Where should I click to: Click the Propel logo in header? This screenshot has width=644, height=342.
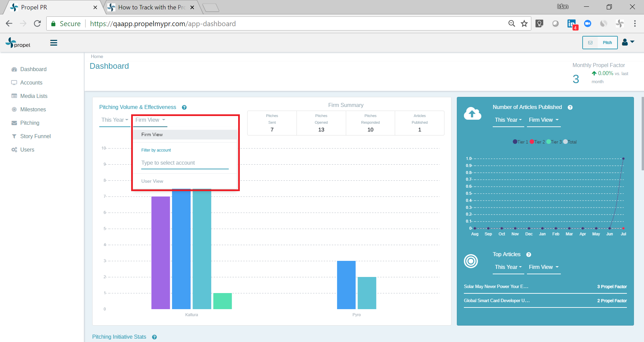18,43
